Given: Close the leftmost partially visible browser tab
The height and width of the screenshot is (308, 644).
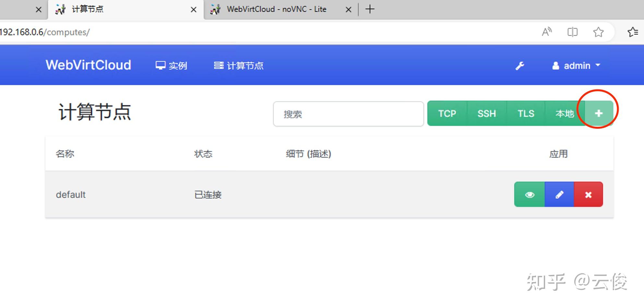Looking at the screenshot, I should click(39, 10).
